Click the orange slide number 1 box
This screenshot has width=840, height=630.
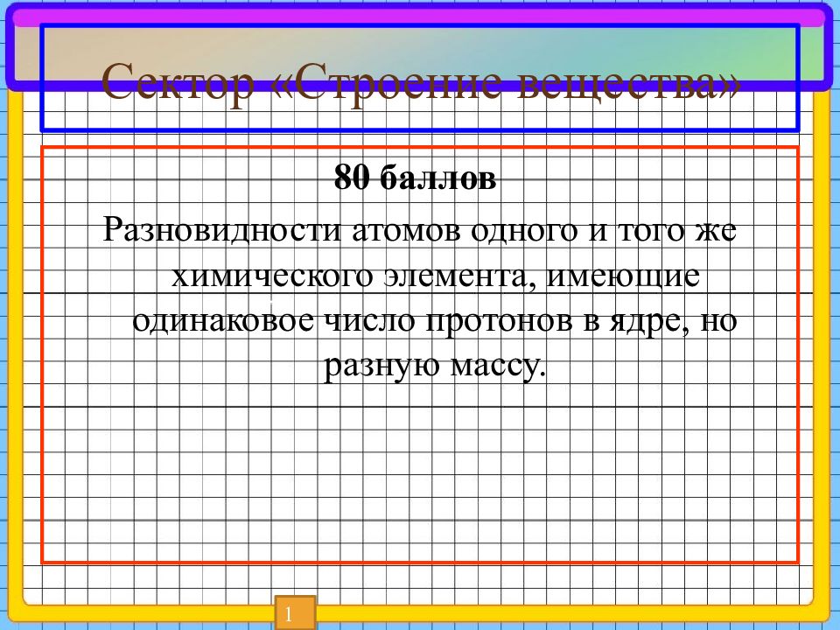295,612
